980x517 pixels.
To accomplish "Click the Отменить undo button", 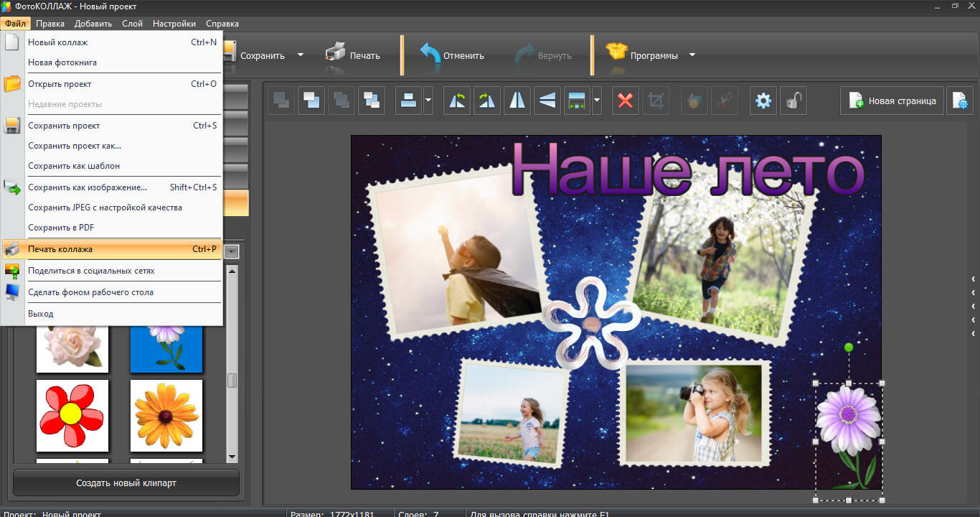I will point(452,55).
